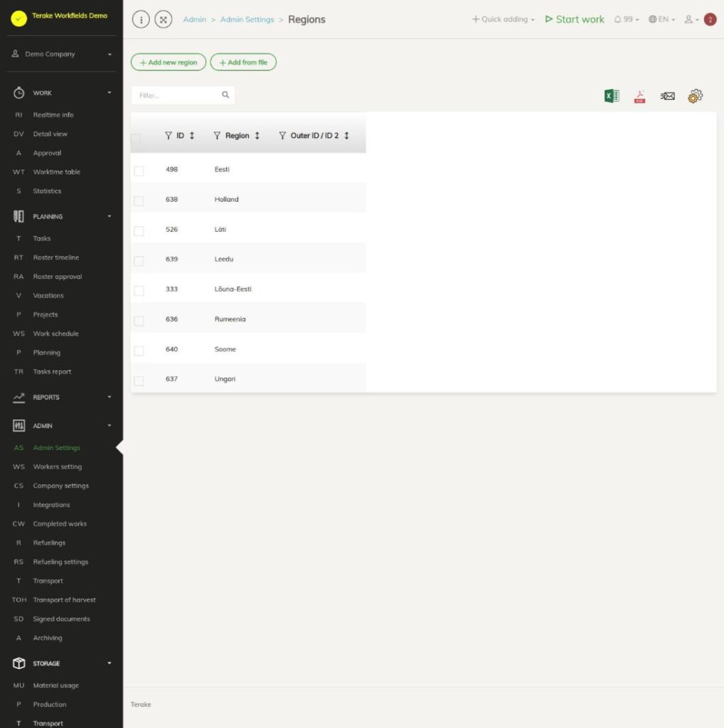The width and height of the screenshot is (724, 728).
Task: Open Realtime info in sidebar
Action: pos(53,114)
